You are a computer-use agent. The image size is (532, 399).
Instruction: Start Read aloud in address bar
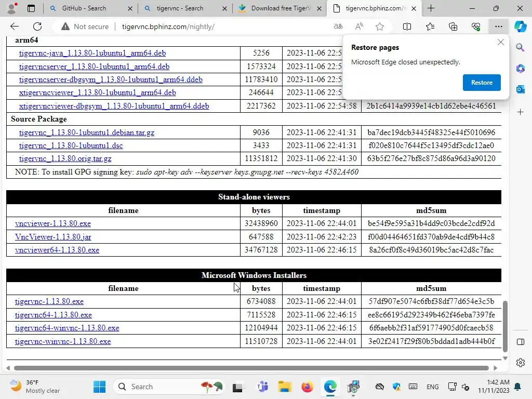[x=359, y=26]
